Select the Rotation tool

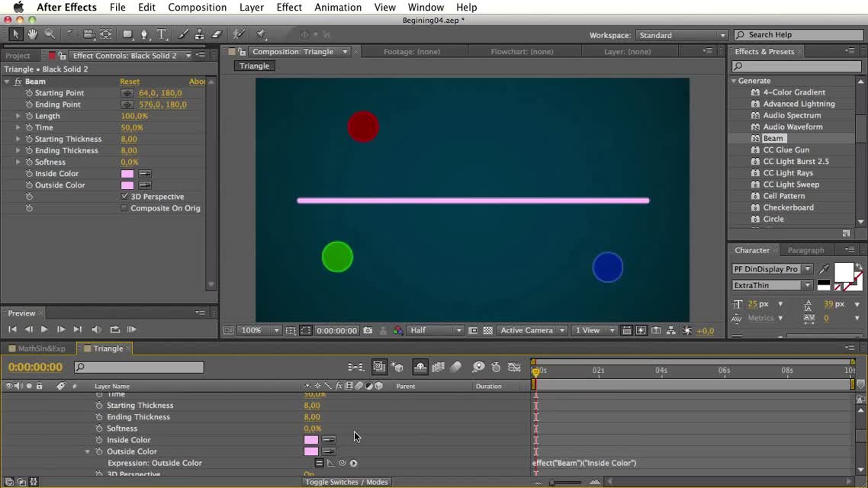pos(72,34)
